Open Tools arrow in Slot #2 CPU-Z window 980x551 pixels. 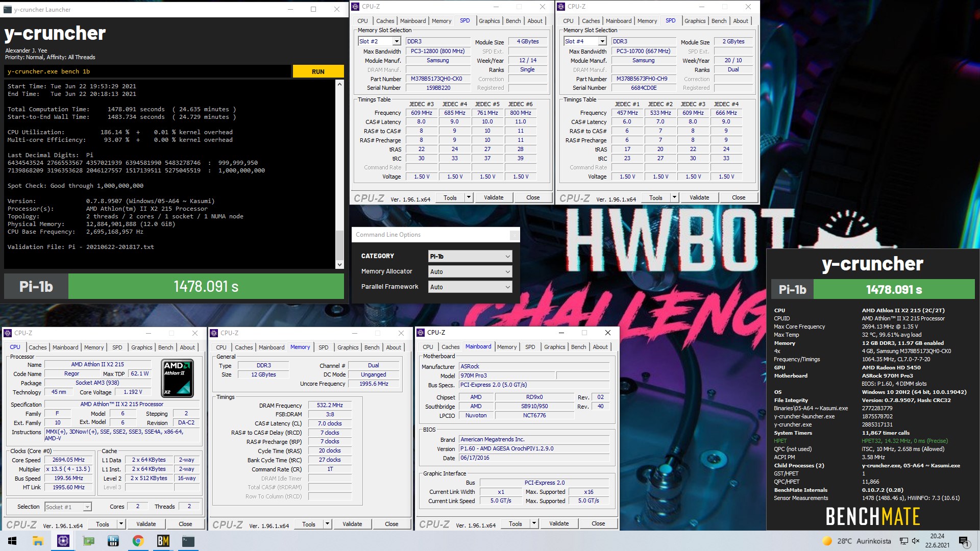(469, 197)
